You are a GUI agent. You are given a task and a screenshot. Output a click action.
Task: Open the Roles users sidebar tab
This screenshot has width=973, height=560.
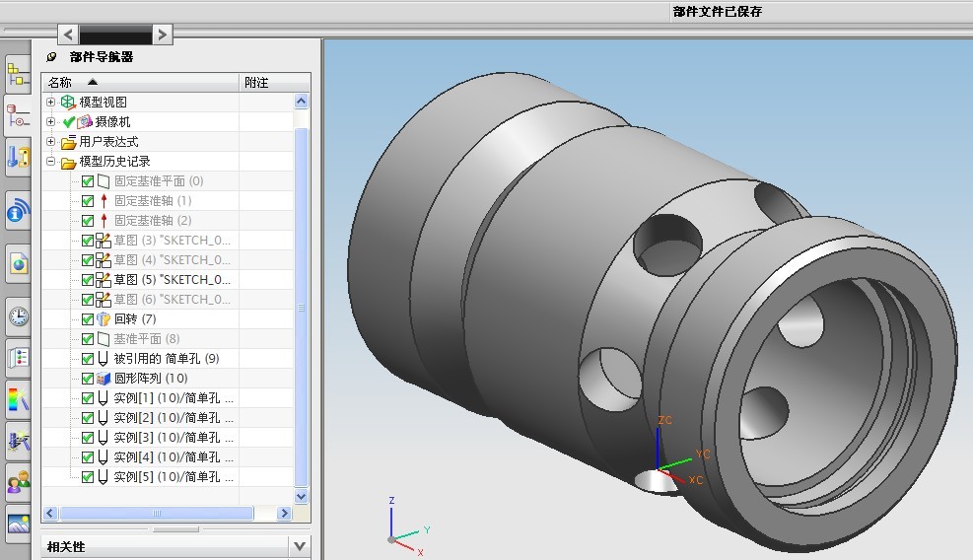[x=18, y=482]
